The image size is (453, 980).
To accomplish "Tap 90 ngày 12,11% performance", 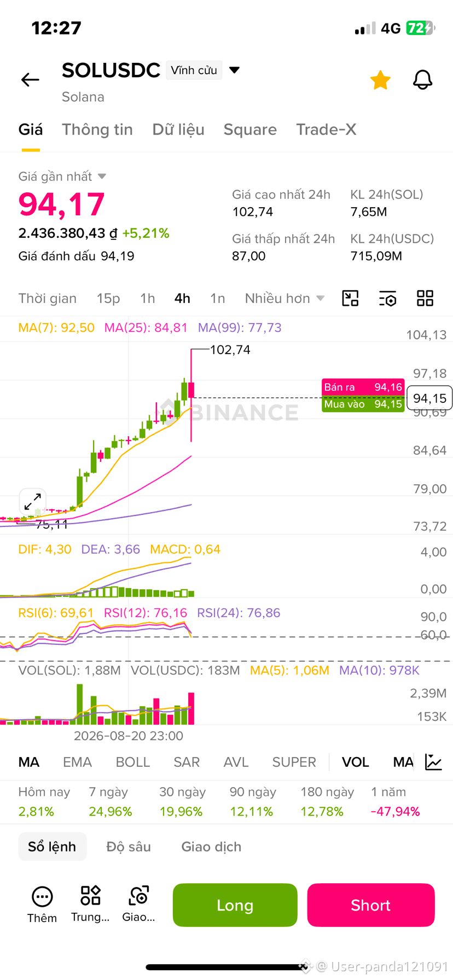I will coord(253,802).
